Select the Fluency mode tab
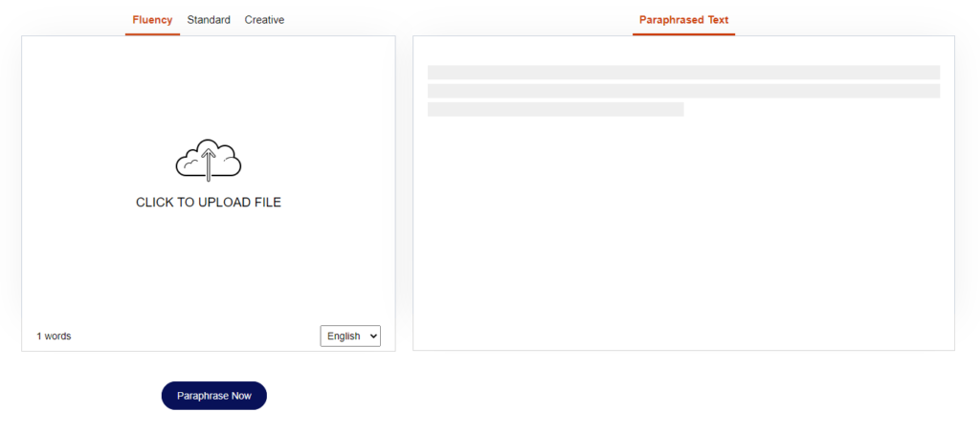980x434 pixels. [152, 20]
